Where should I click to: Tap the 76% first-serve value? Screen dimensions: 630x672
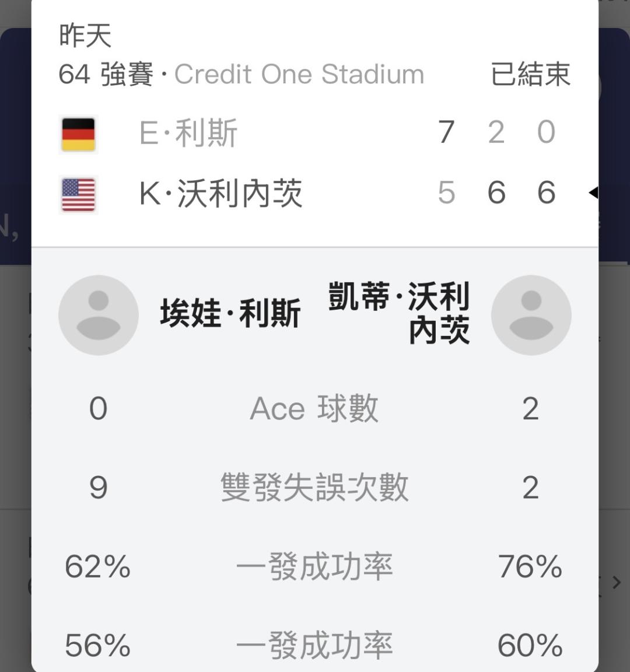pos(530,566)
